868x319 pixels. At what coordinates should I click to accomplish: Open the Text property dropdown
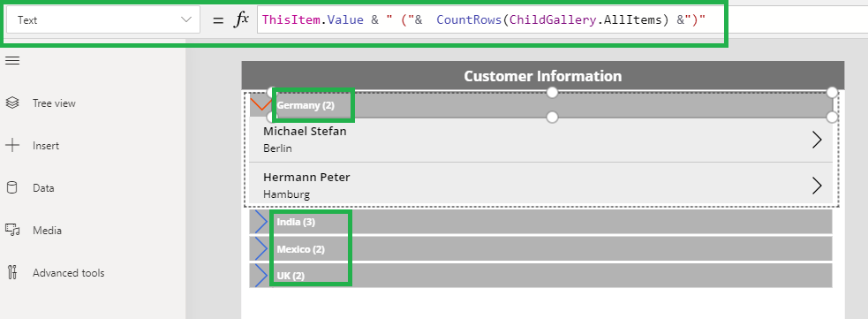click(103, 20)
